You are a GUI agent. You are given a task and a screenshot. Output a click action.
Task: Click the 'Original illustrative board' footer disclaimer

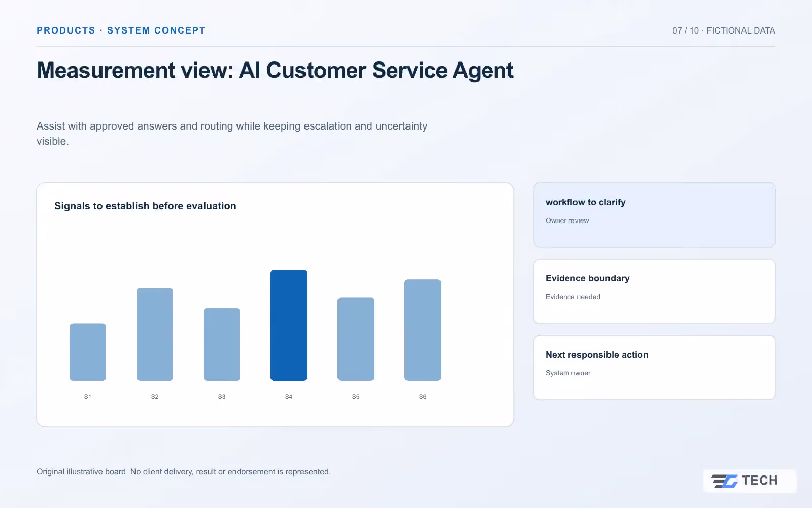point(184,472)
